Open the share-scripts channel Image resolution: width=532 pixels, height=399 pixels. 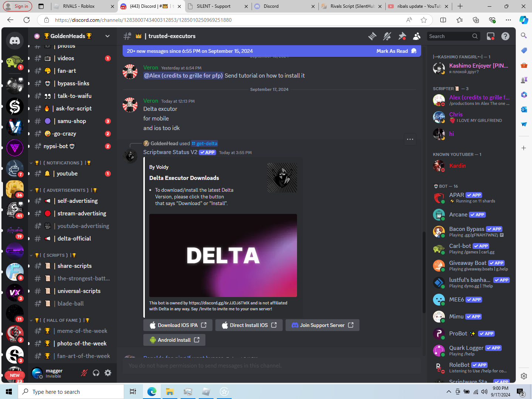click(72, 266)
